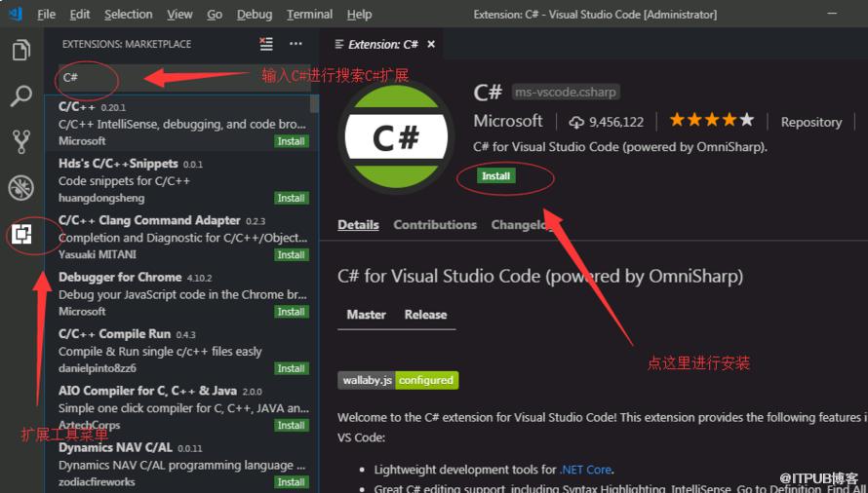This screenshot has height=493, width=868.
Task: Open the Search view in activity bar
Action: 21,95
